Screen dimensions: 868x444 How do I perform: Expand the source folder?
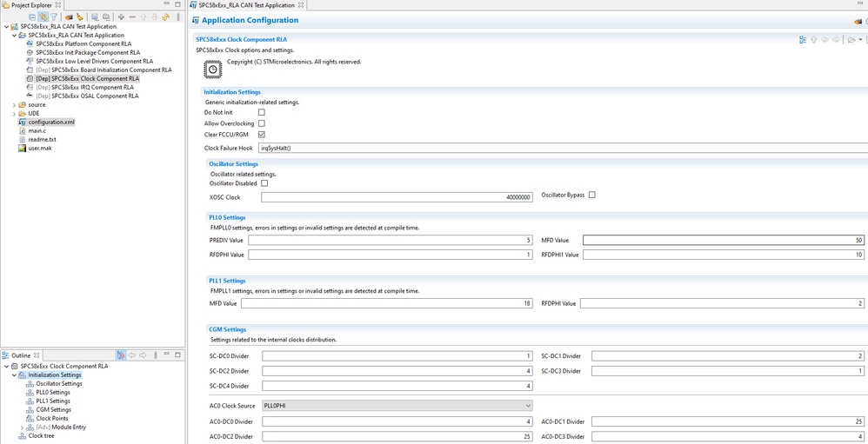(14, 104)
